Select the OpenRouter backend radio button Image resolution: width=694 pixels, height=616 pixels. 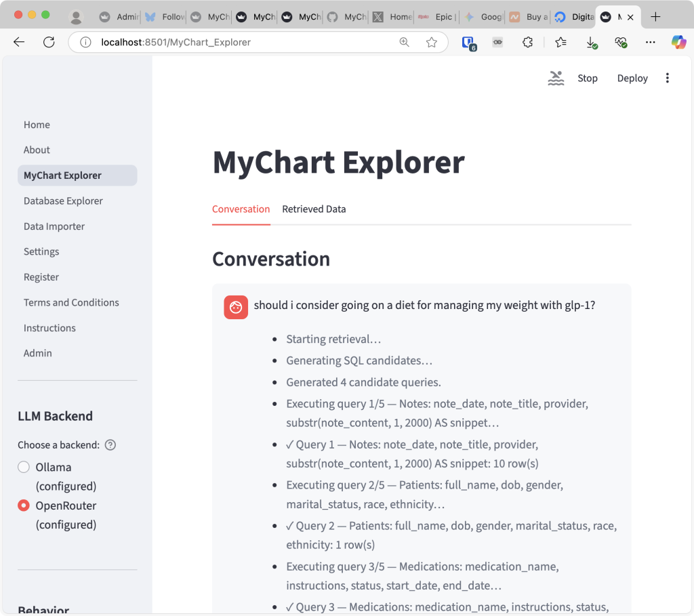click(x=24, y=506)
